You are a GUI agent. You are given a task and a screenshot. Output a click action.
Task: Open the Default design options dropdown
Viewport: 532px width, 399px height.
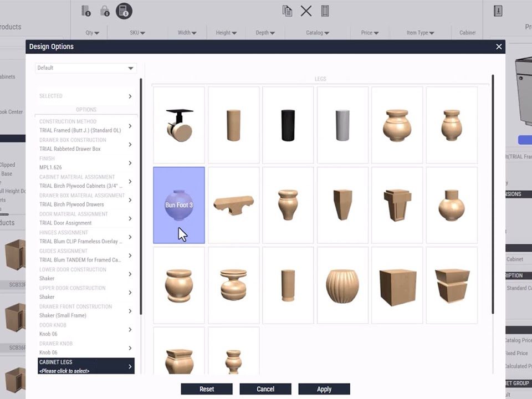point(86,68)
